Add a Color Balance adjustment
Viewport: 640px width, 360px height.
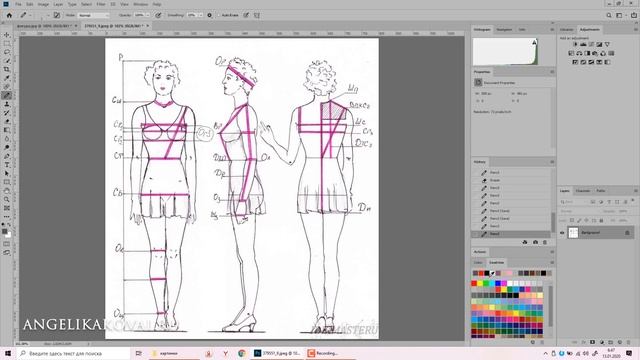tap(579, 53)
